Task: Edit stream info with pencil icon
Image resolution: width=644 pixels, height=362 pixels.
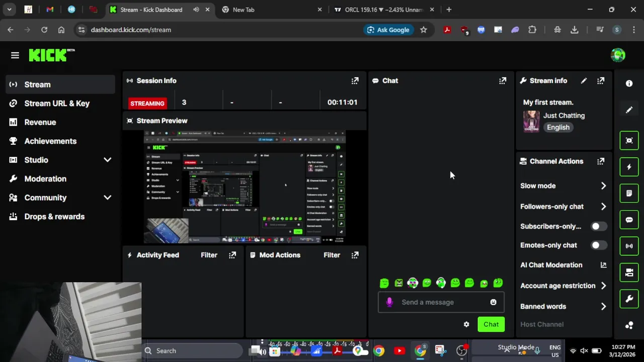Action: [584, 80]
